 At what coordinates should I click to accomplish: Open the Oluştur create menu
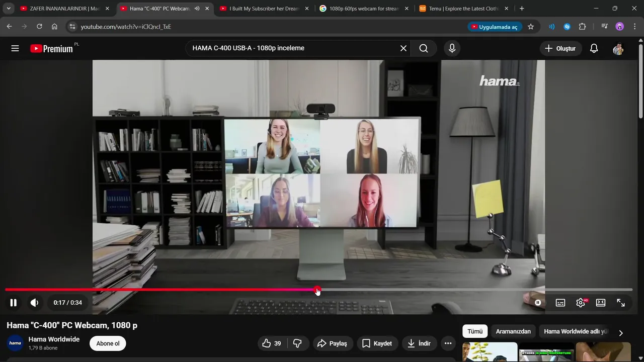560,48
